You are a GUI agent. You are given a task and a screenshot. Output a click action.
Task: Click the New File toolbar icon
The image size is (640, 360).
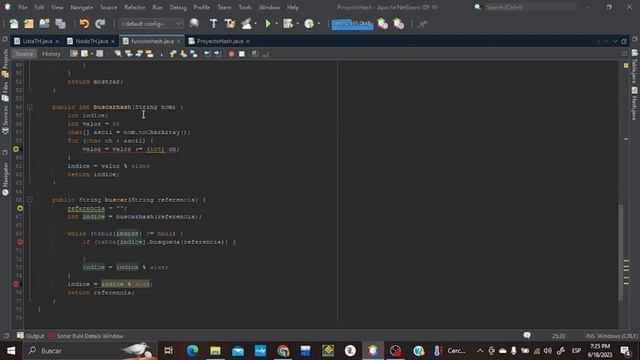pos(14,24)
